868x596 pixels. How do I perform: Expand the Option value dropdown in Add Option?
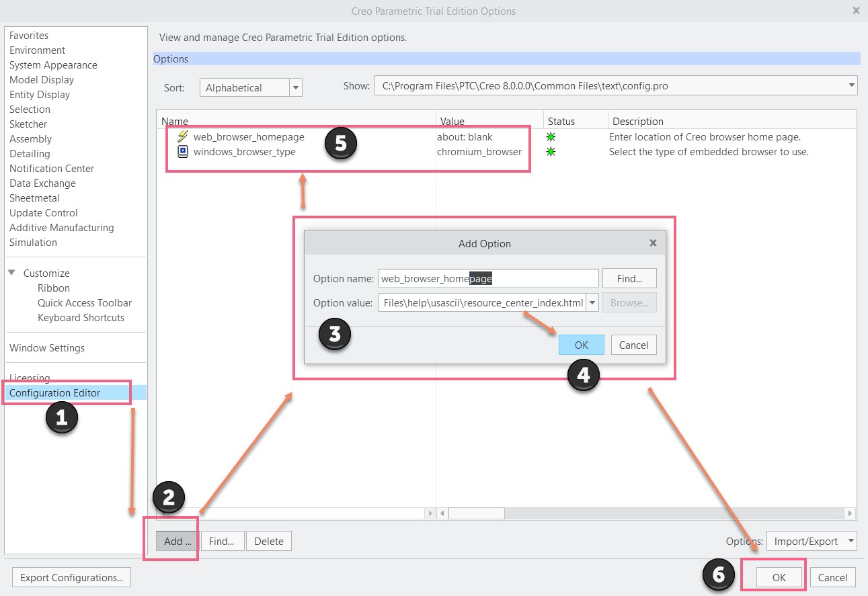pos(592,302)
